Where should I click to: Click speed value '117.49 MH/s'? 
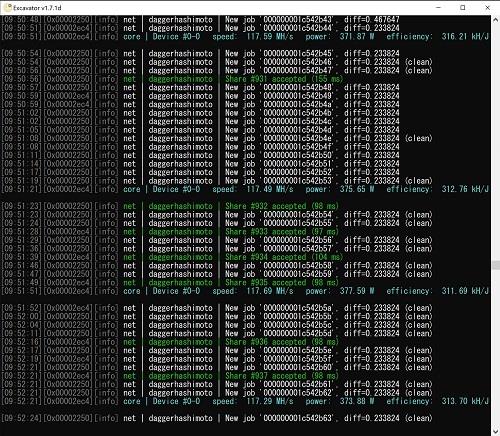(270, 189)
